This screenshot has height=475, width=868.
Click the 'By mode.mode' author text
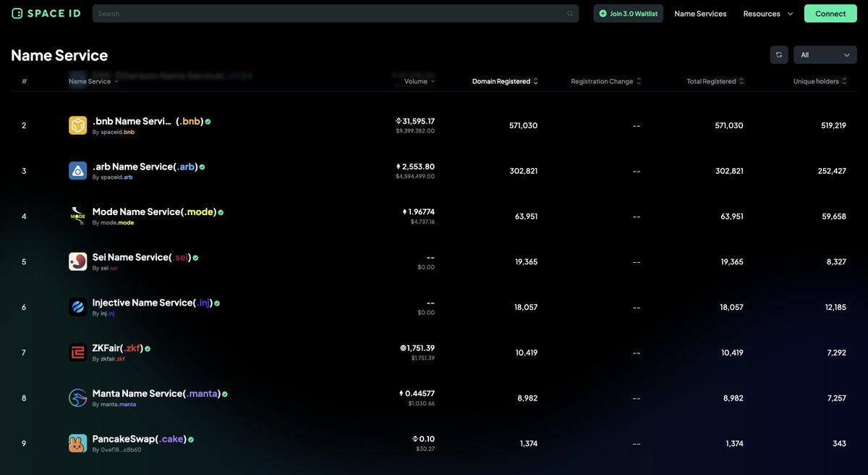pos(113,223)
